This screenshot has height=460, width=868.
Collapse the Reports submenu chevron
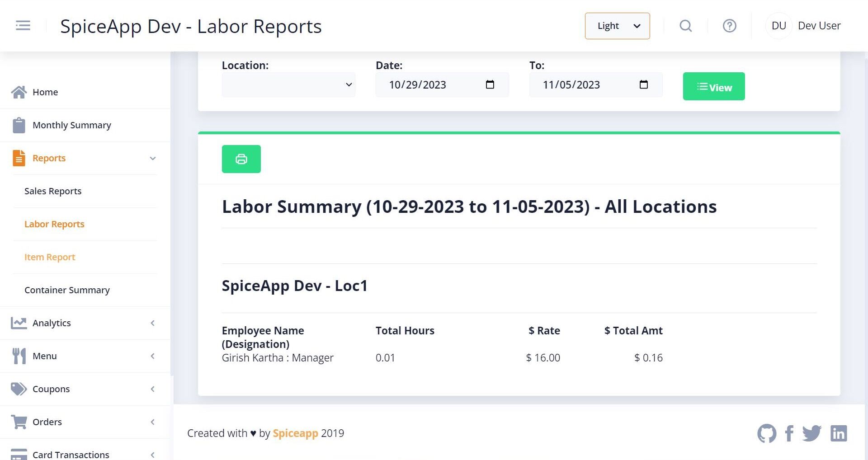coord(153,158)
